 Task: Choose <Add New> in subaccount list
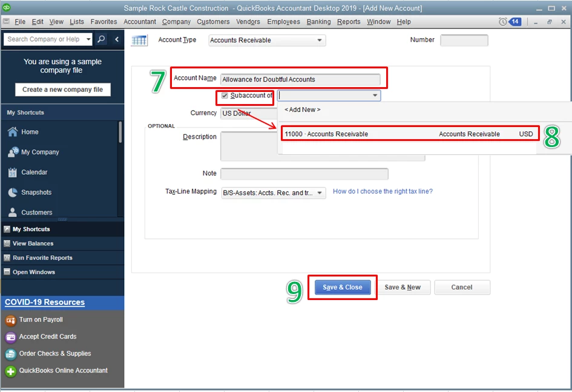click(x=303, y=109)
